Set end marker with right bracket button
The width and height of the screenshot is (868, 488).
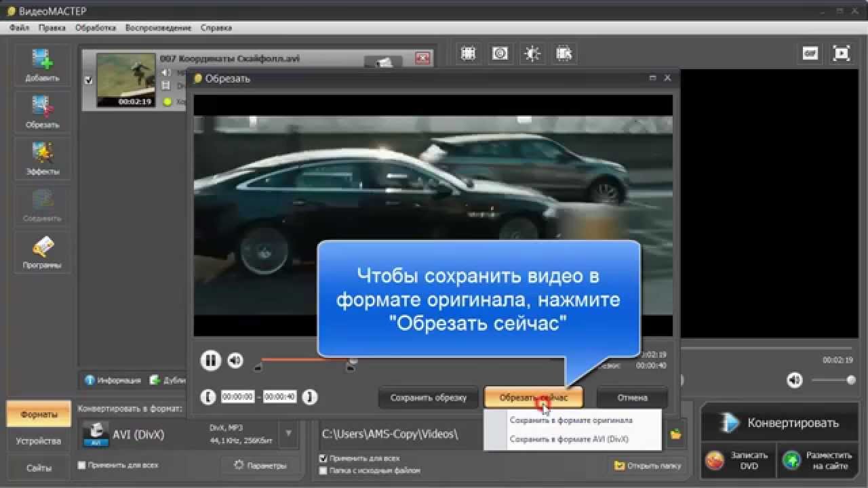point(309,397)
